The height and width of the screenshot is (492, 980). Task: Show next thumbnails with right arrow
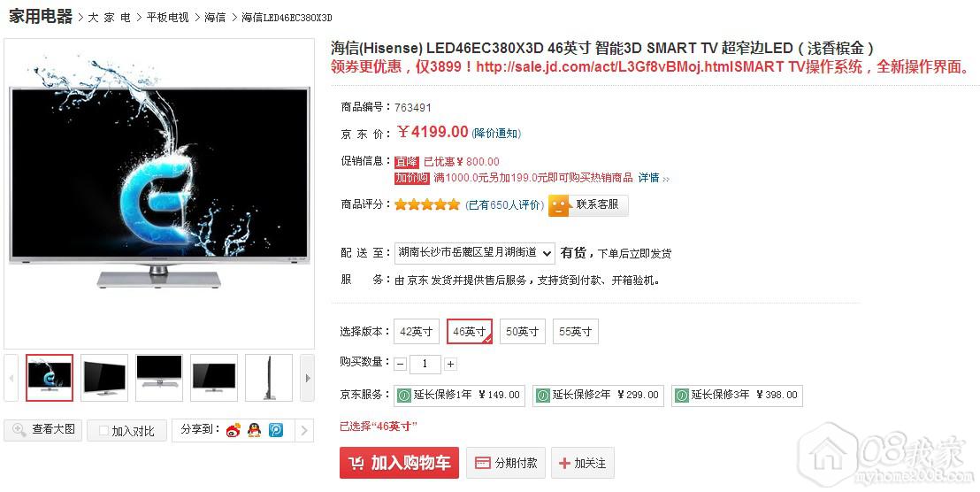pyautogui.click(x=307, y=378)
